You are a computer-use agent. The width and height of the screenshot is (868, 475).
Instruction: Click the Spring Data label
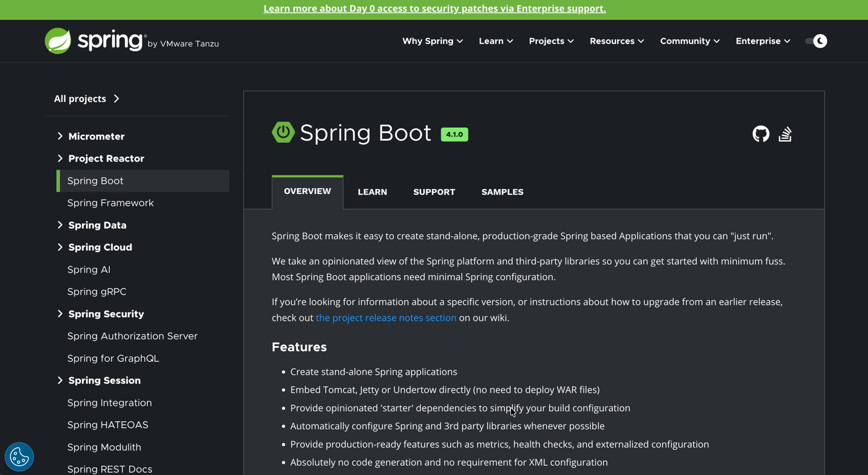tap(98, 225)
